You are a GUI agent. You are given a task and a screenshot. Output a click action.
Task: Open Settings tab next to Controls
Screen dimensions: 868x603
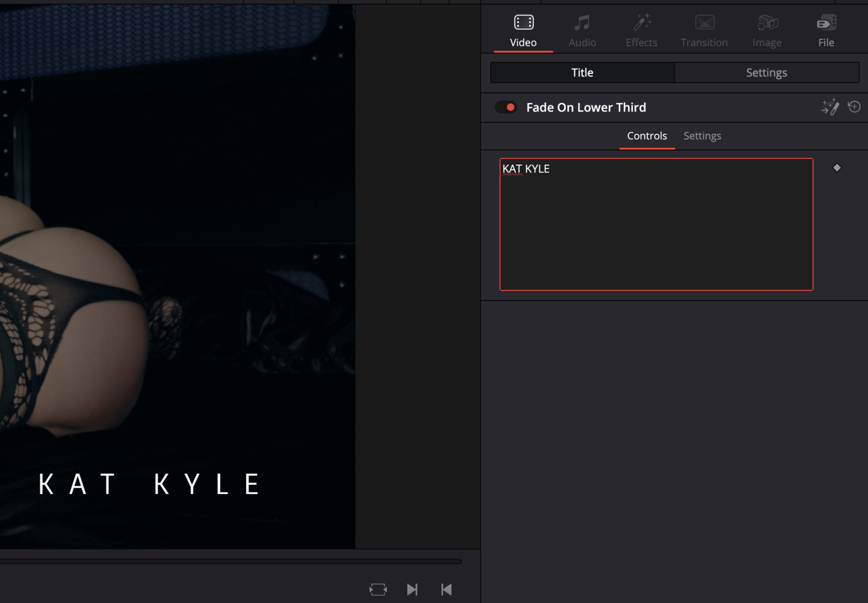point(702,136)
